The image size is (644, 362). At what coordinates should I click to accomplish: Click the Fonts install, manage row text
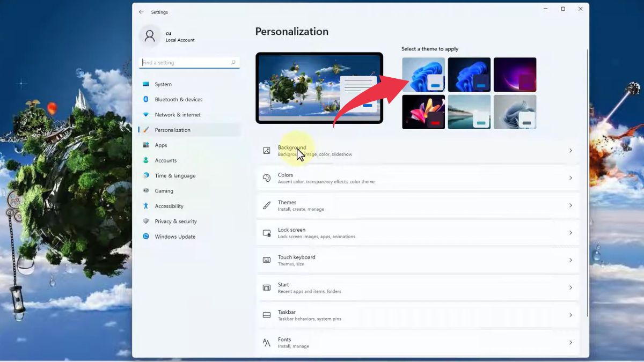pos(294,346)
